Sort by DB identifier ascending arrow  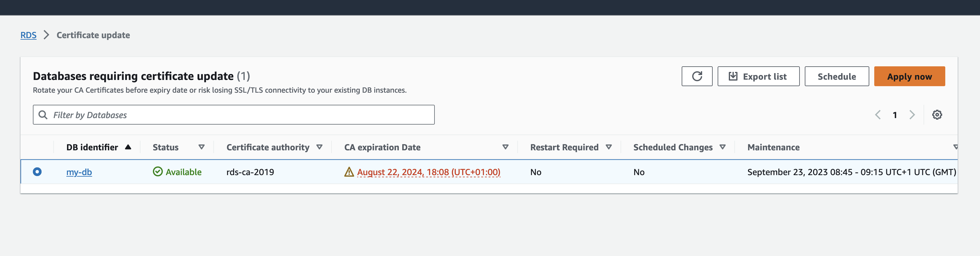[x=128, y=147]
